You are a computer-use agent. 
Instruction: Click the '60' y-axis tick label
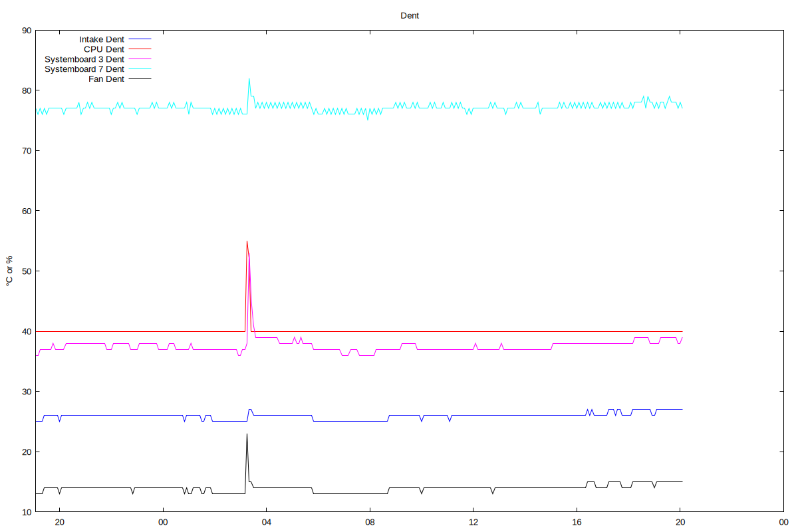point(27,211)
